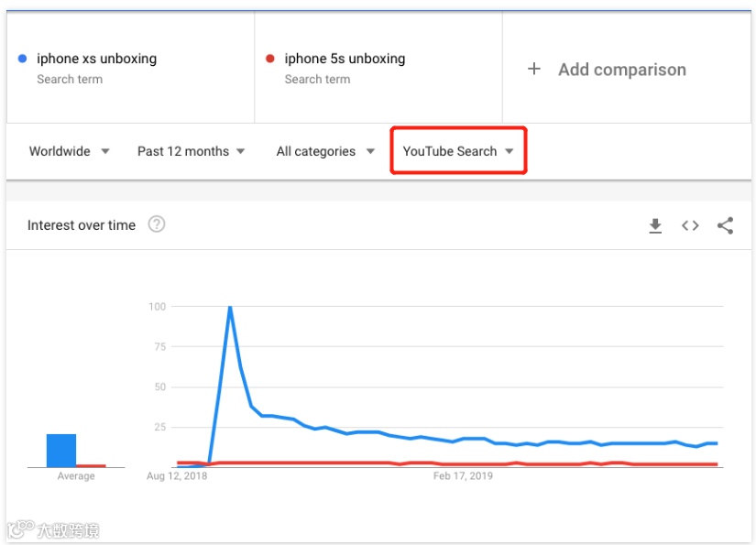Viewport: 756px width, 545px height.
Task: Click the embed code icon
Action: pos(690,225)
